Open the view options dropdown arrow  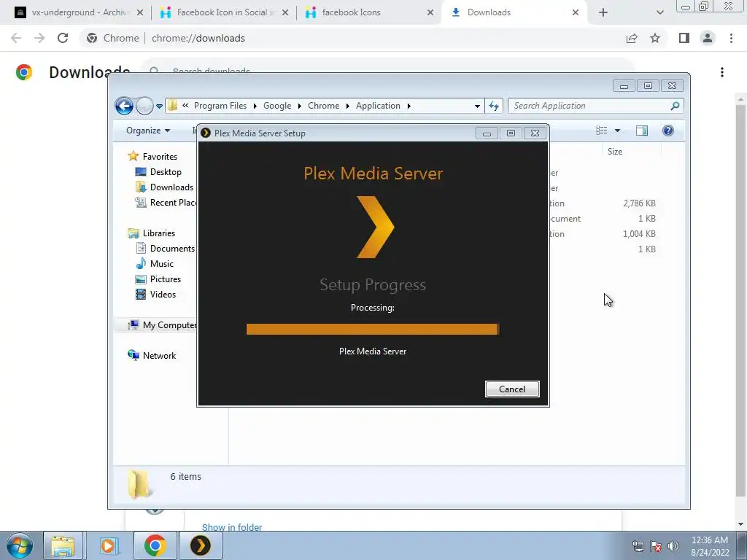pyautogui.click(x=617, y=131)
